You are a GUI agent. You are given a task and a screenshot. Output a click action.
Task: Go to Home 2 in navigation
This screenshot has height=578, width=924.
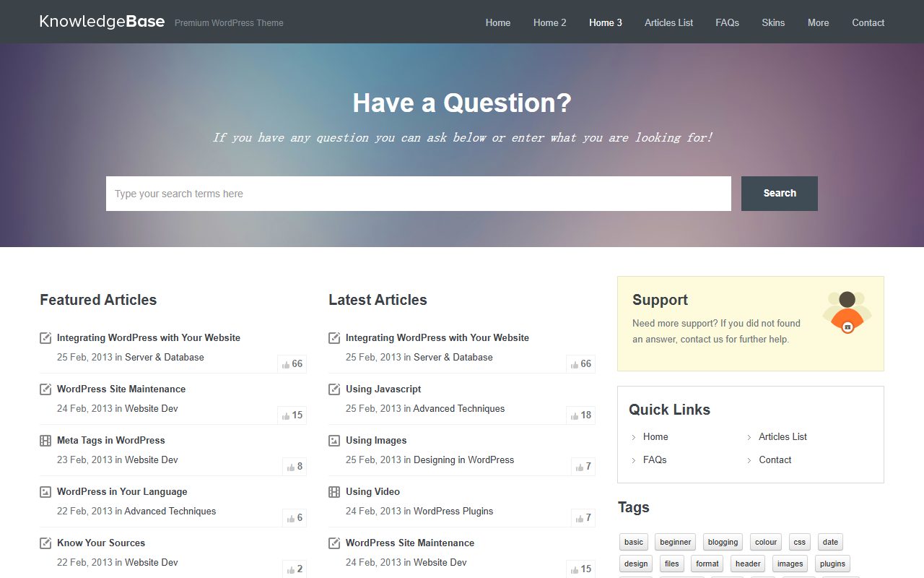click(550, 22)
